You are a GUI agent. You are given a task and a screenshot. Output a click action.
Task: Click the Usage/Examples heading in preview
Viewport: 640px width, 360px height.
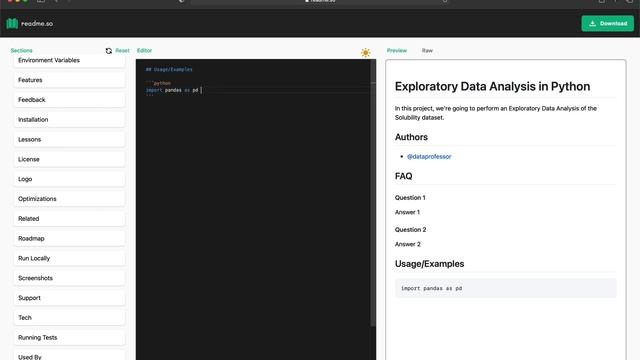[429, 264]
